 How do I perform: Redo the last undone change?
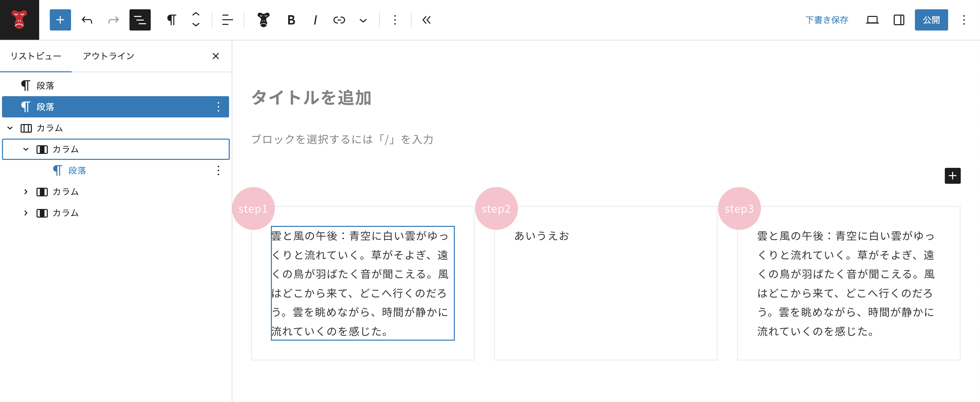(x=113, y=20)
